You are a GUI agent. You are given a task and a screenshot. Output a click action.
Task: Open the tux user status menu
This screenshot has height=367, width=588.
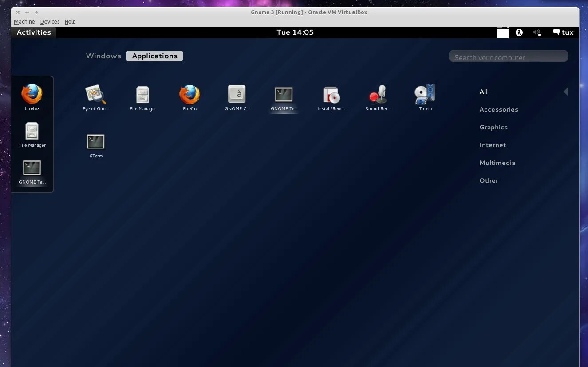[563, 32]
